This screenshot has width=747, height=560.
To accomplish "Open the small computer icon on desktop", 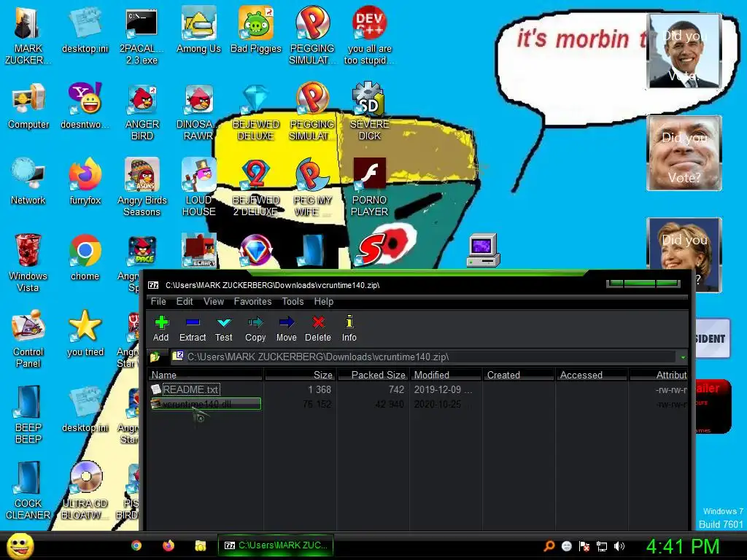I will click(483, 251).
